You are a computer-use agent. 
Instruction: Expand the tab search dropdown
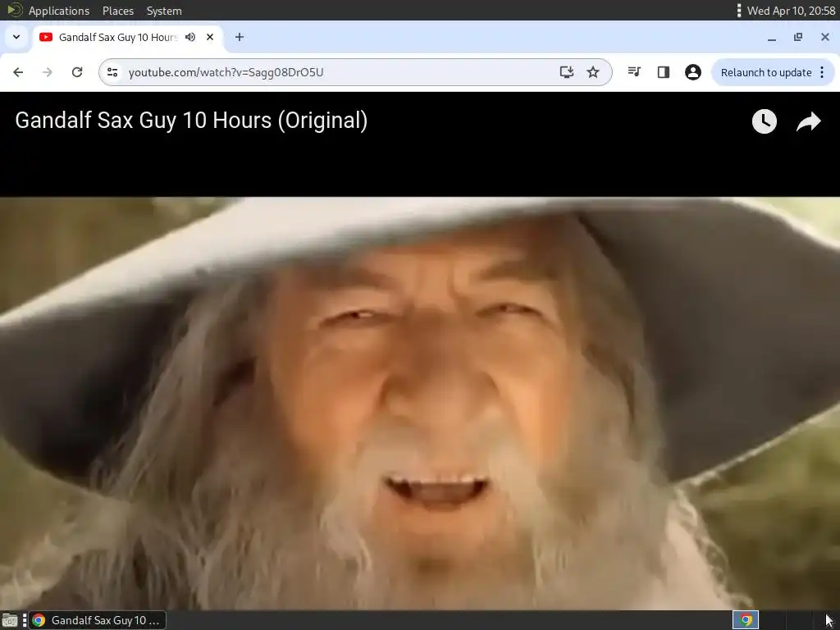[16, 37]
